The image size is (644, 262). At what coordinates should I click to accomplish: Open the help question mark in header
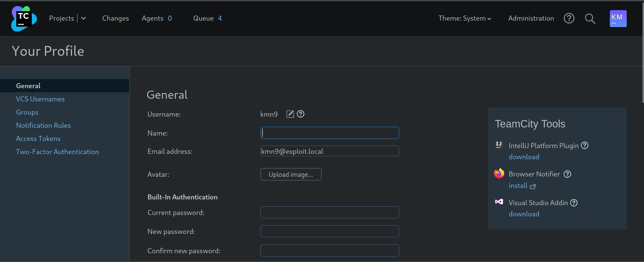point(569,18)
